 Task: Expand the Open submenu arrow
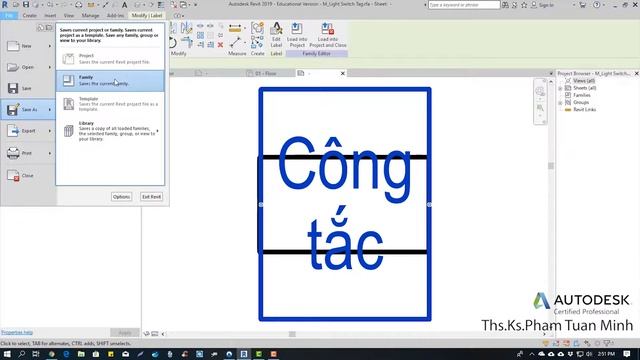pos(50,67)
